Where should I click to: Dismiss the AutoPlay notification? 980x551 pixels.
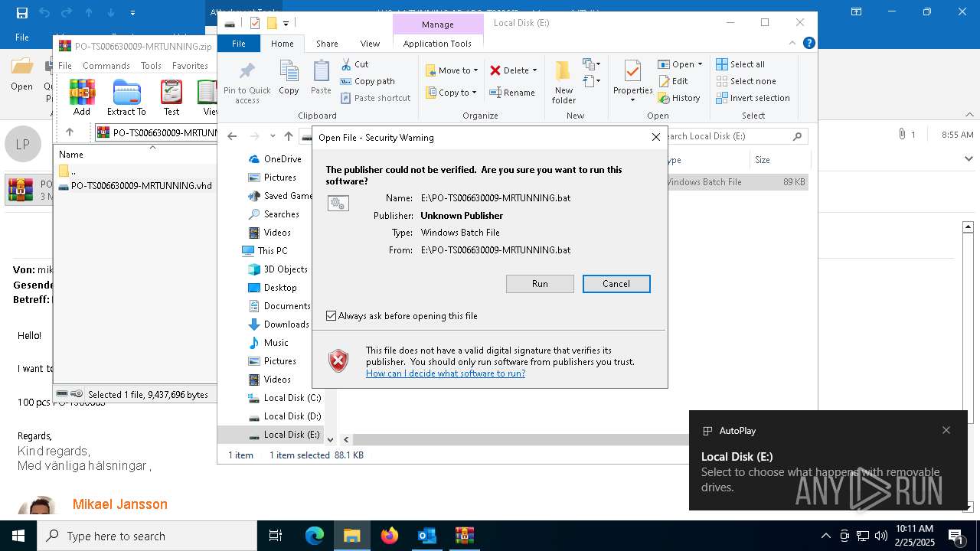click(x=946, y=430)
